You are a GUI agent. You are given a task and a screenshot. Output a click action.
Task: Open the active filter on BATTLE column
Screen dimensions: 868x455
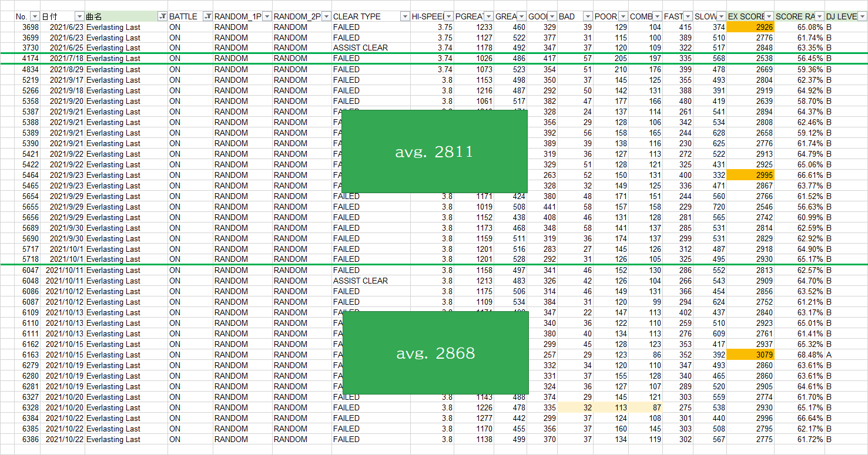[x=207, y=16]
